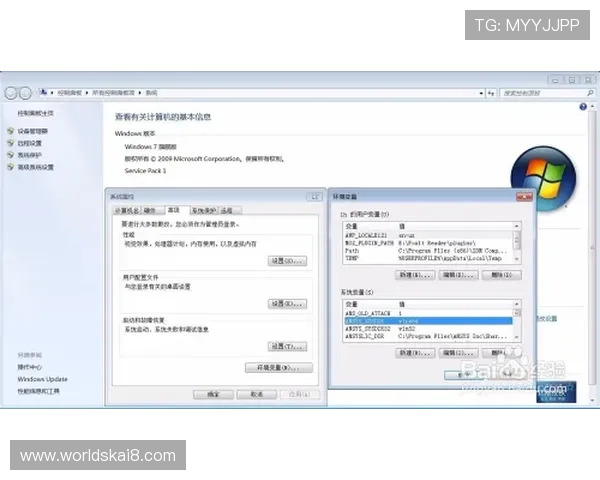
Task: Open the System Protection tab
Action: tap(203, 211)
